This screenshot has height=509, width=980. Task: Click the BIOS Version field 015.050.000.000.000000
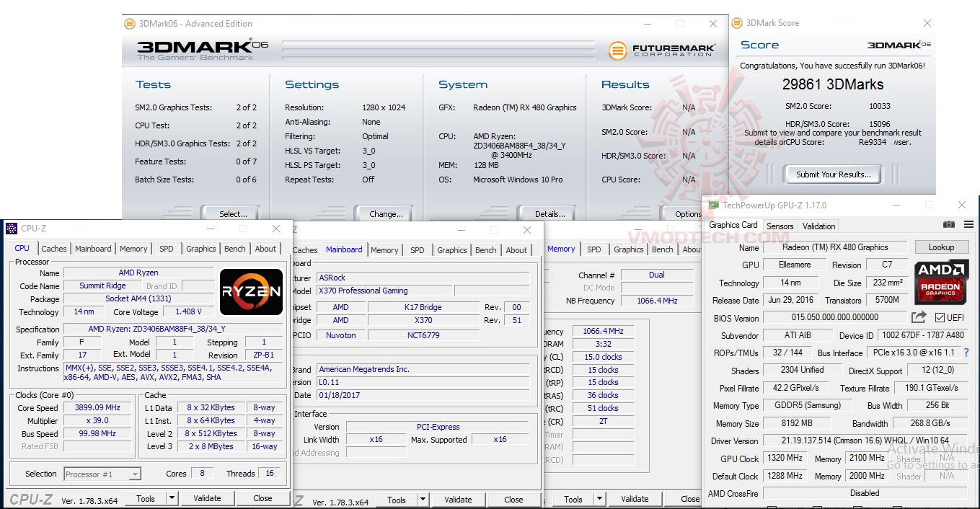[x=835, y=318]
